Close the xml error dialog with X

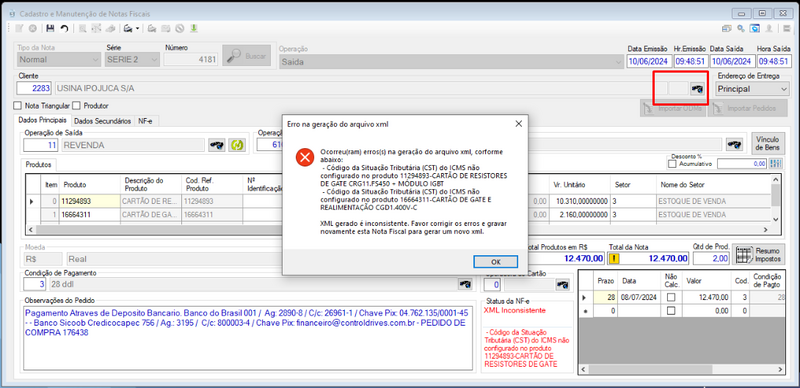[x=518, y=124]
